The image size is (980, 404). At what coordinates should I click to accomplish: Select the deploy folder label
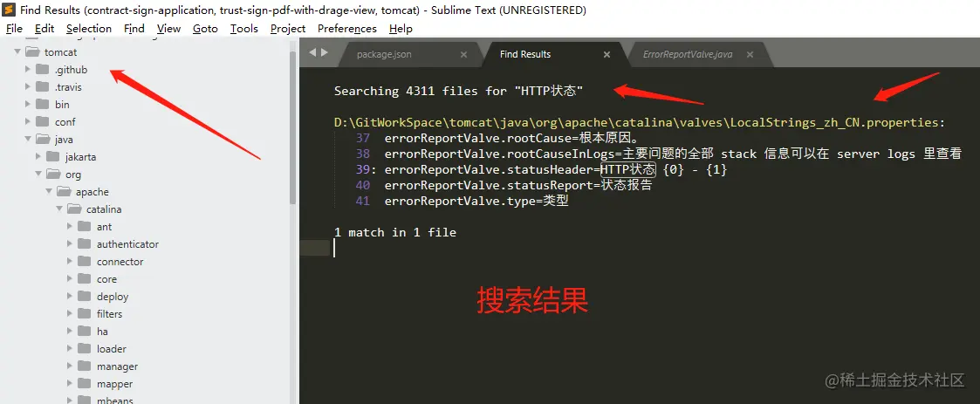click(x=113, y=297)
